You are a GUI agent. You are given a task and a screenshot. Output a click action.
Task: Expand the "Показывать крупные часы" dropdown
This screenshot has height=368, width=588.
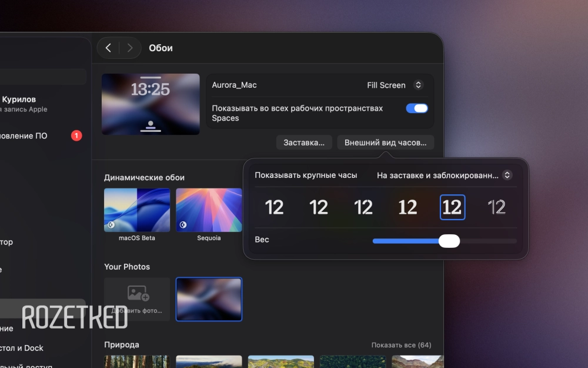[444, 175]
